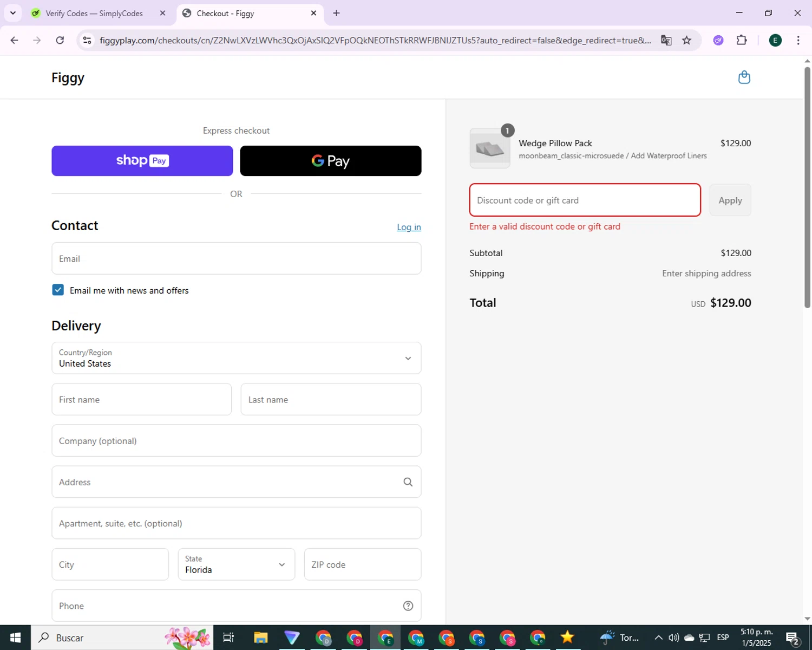
Task: Open the taskbar clock and date
Action: tap(756, 638)
